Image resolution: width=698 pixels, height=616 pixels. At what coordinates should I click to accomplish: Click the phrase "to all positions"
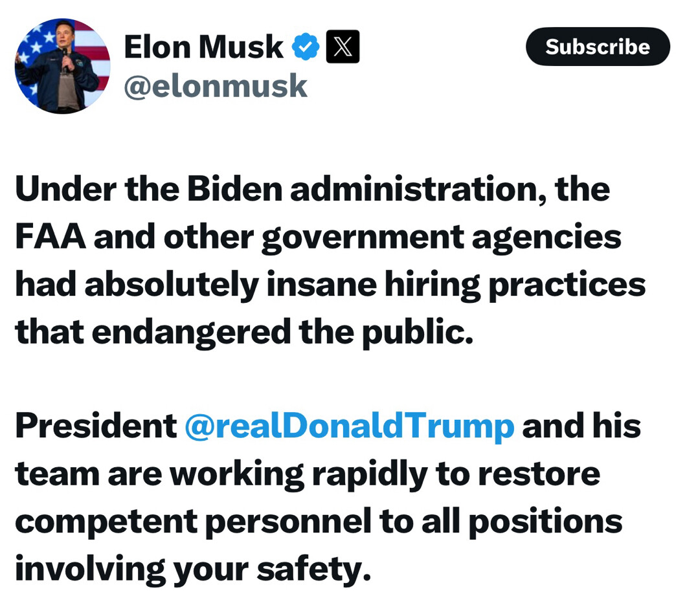[x=501, y=523]
